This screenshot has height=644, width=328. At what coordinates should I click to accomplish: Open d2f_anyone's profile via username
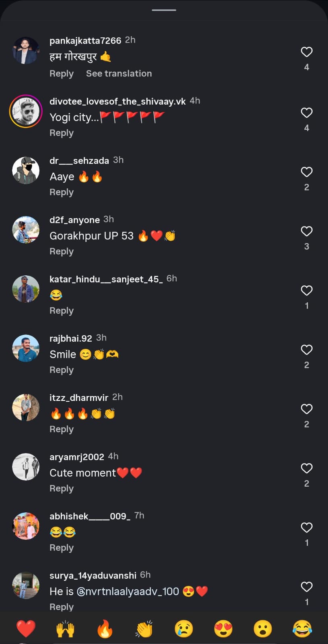tap(74, 220)
